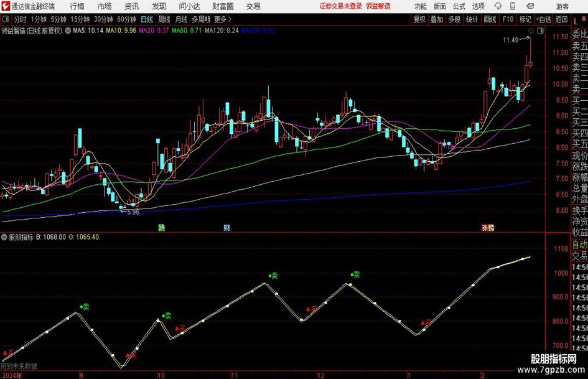Click the G: 1065.40 indicator value
588x379 pixels.
point(83,237)
